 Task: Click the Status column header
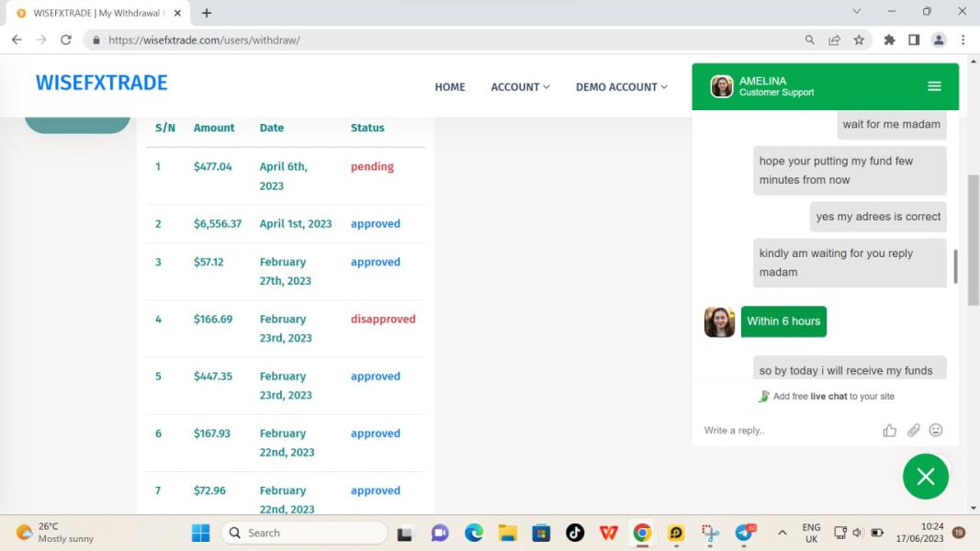pyautogui.click(x=367, y=128)
